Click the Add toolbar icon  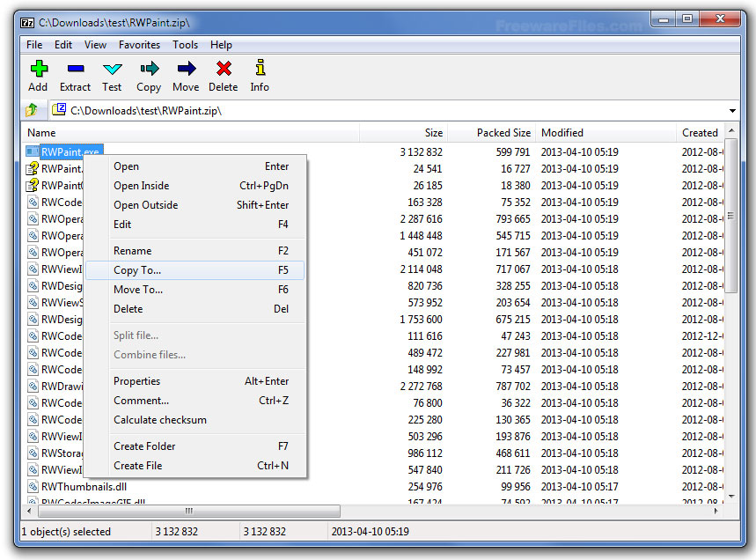[x=38, y=69]
